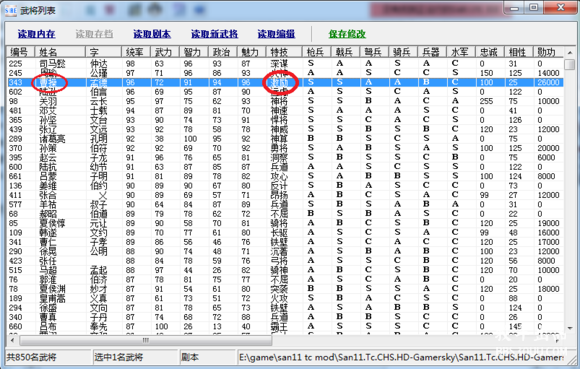Select row 290 徐晃

(x=285, y=251)
